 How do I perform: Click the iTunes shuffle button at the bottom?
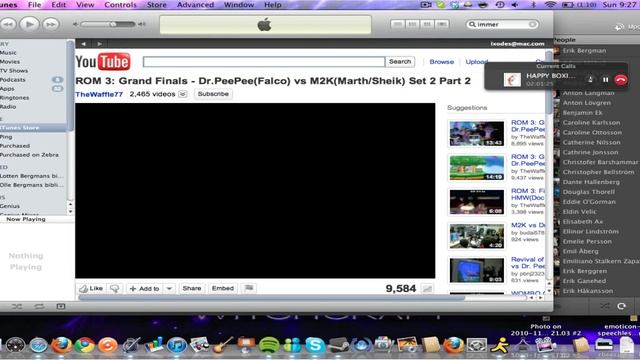[17, 307]
